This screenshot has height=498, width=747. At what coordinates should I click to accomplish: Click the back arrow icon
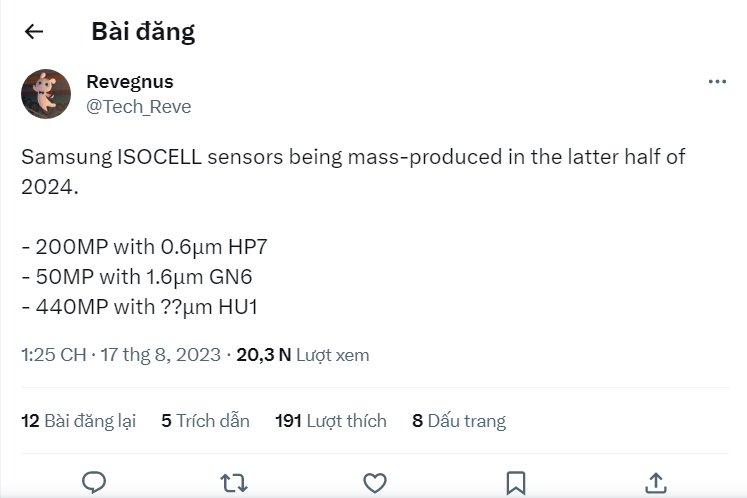pos(34,32)
